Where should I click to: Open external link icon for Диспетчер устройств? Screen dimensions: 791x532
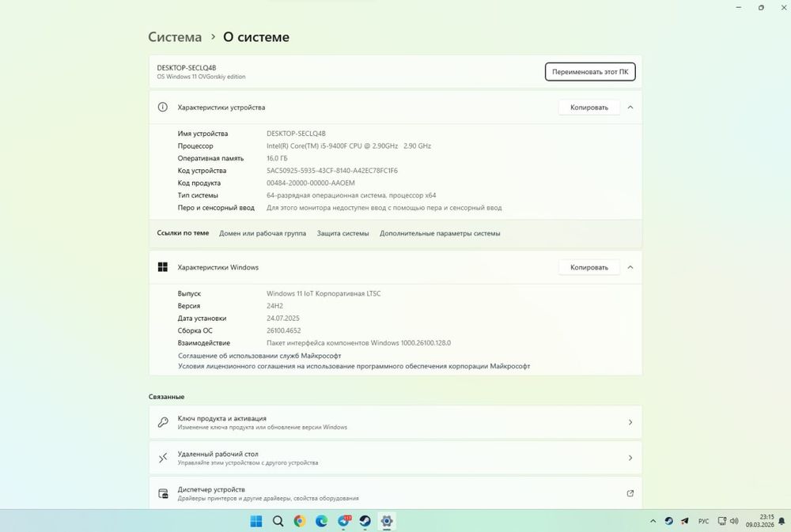coord(630,493)
